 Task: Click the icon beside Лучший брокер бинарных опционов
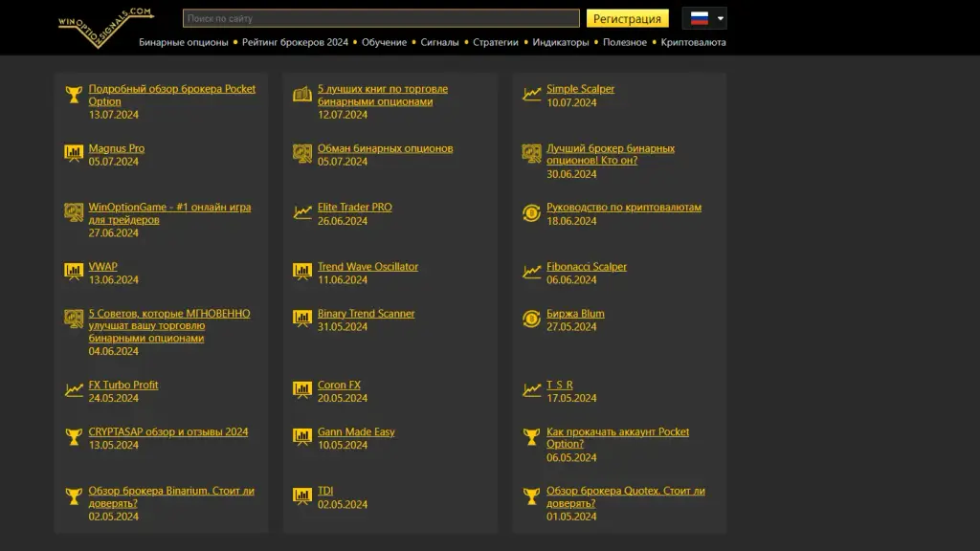(532, 153)
